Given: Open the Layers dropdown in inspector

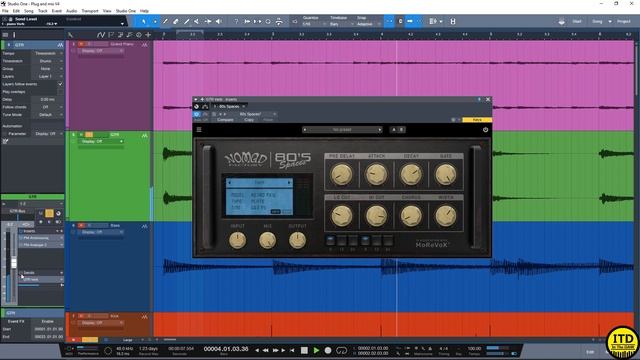Looking at the screenshot, I should click(x=47, y=76).
